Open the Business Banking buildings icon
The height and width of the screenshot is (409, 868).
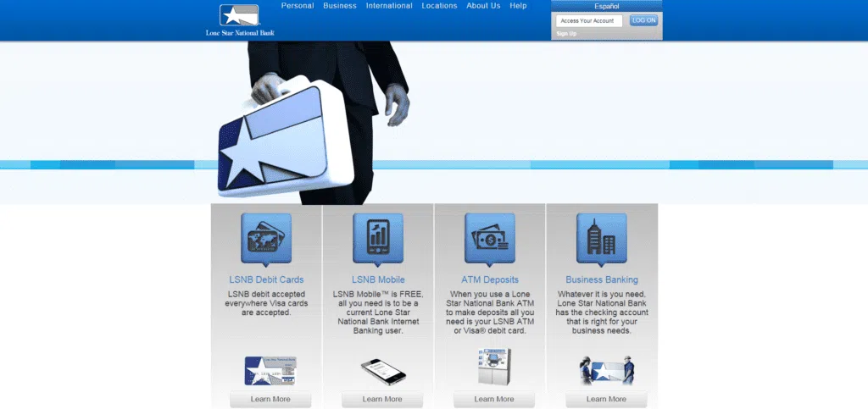(602, 240)
